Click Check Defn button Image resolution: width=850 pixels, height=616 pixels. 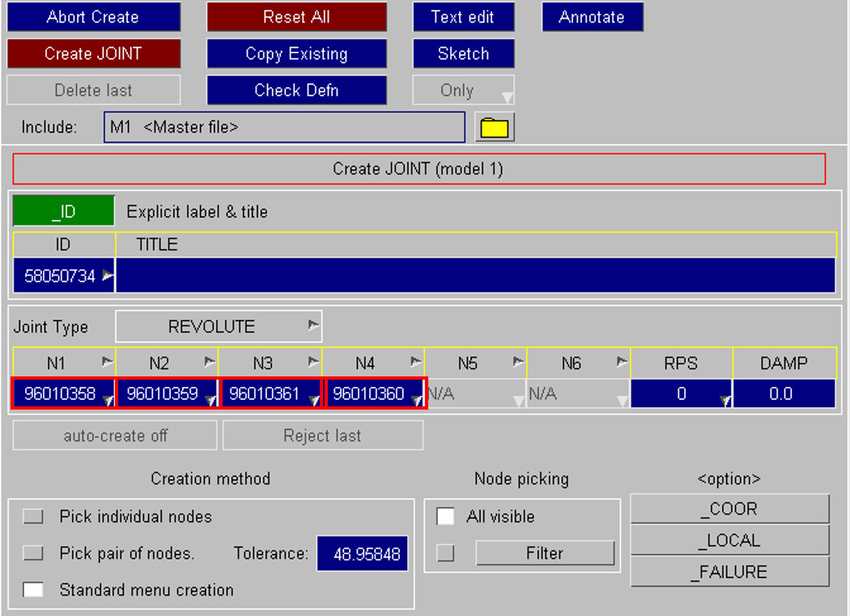(296, 90)
